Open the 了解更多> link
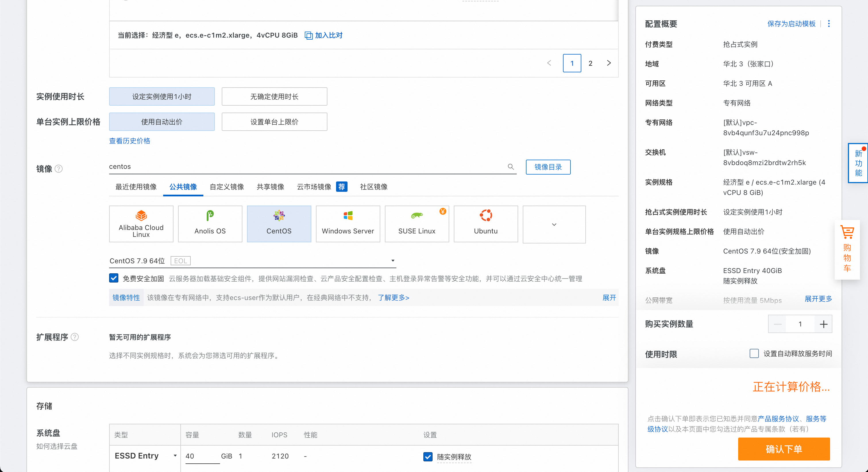The width and height of the screenshot is (868, 472). point(394,298)
